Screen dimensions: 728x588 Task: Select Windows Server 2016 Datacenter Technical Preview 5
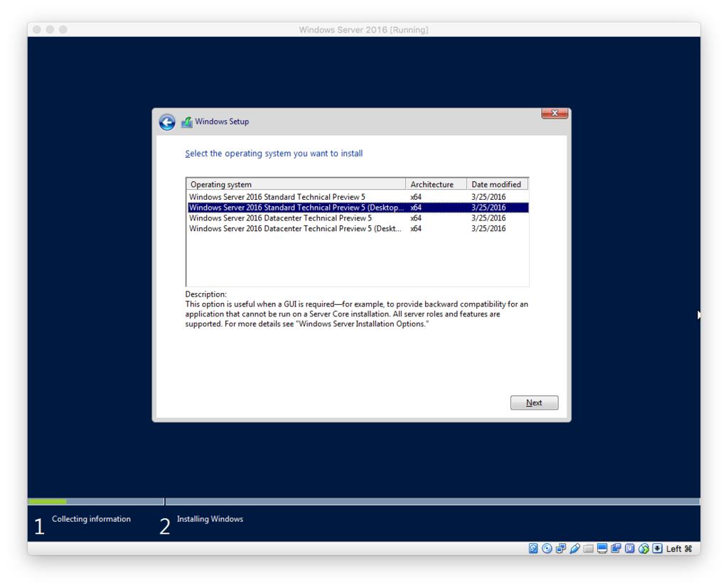[358, 218]
